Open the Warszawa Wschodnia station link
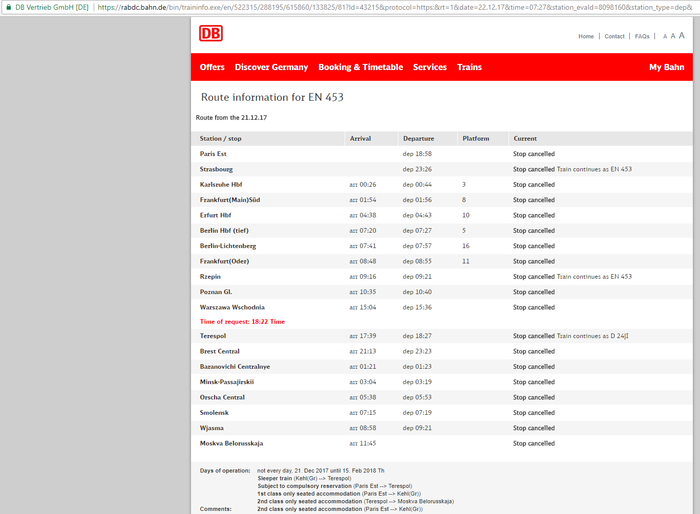 click(232, 307)
